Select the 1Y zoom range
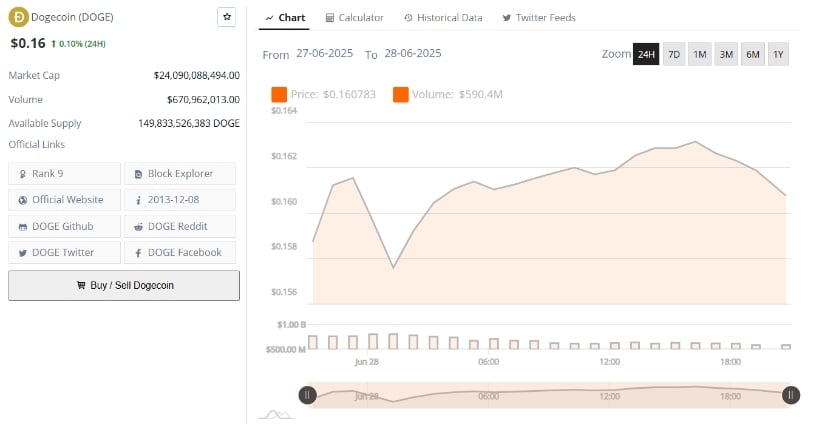Viewport: 825px width, 424px height. 778,54
